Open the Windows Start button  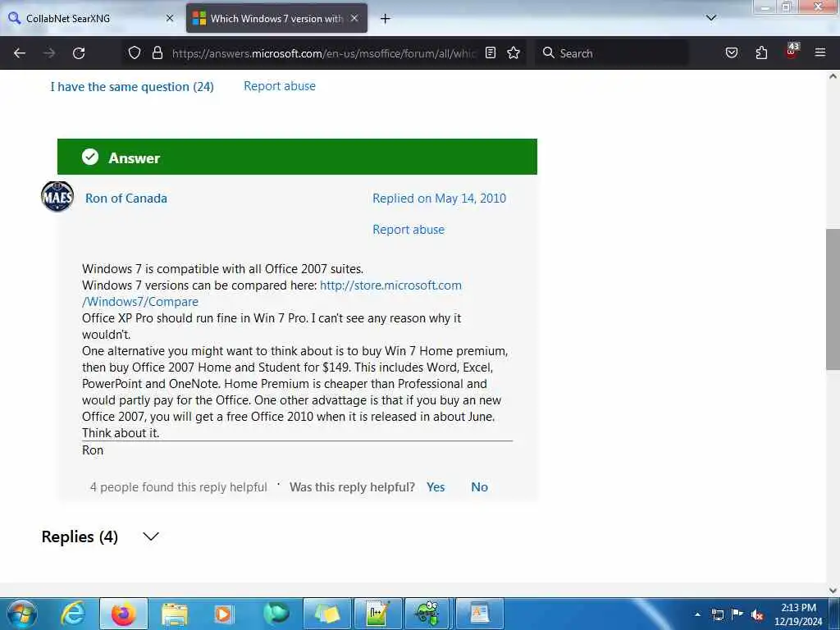(22, 614)
